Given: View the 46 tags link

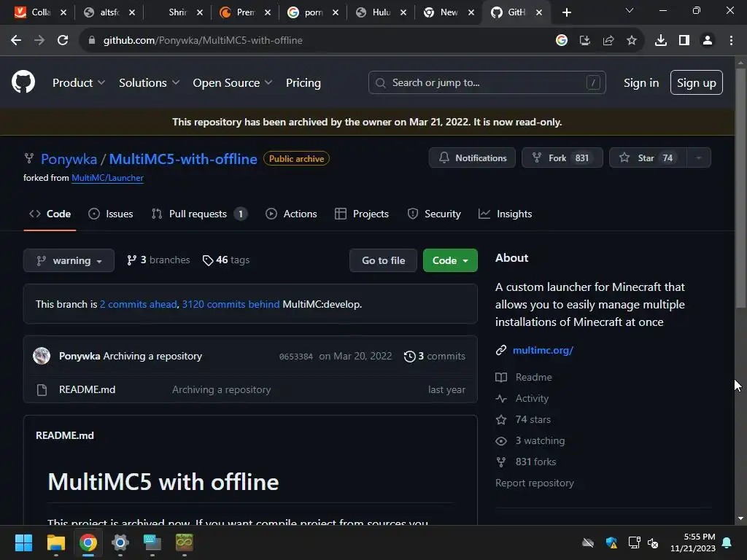Looking at the screenshot, I should click(x=226, y=260).
